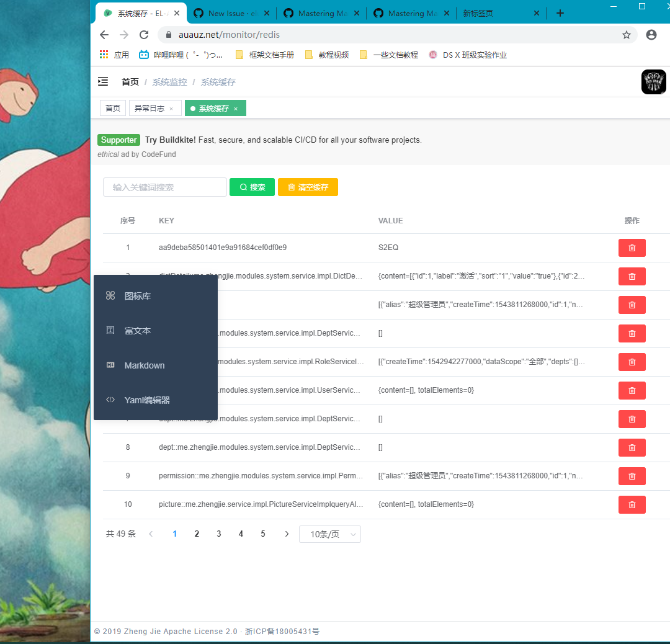670x644 pixels.
Task: Click the 清空缓存 clear cache button
Action: tap(308, 187)
